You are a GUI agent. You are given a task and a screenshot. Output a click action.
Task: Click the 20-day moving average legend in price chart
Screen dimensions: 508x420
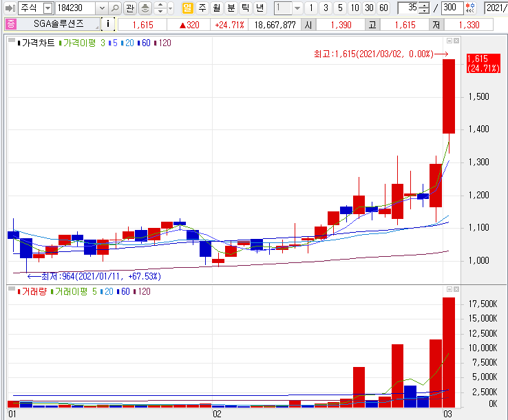point(127,43)
